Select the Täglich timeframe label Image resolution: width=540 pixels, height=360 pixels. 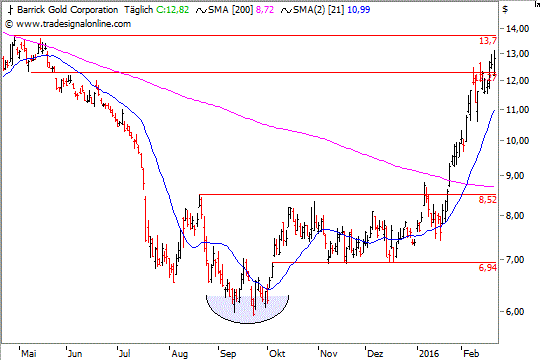click(138, 10)
